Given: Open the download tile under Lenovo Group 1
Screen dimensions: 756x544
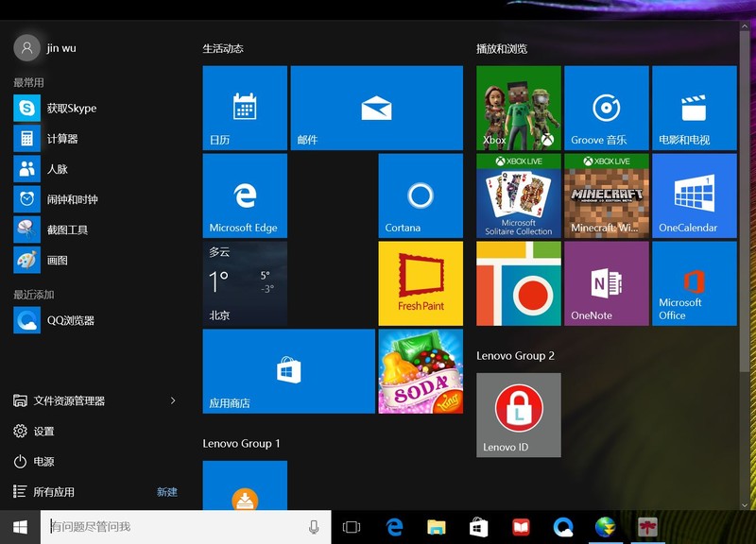Looking at the screenshot, I should 245,485.
